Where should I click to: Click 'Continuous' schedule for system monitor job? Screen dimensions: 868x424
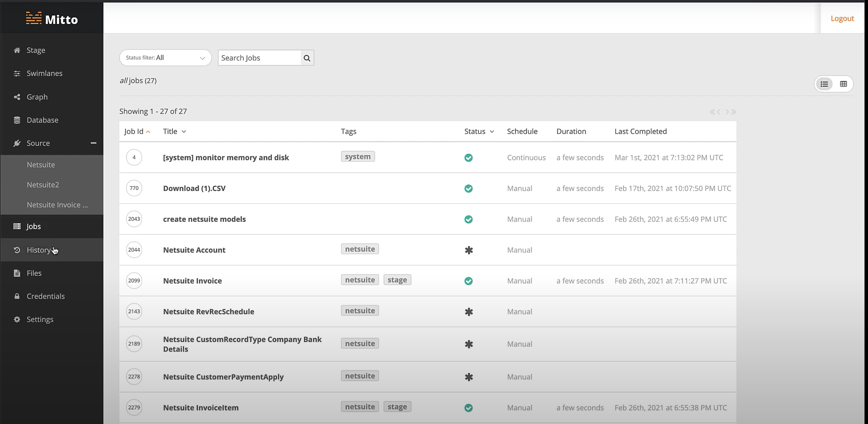pyautogui.click(x=526, y=158)
